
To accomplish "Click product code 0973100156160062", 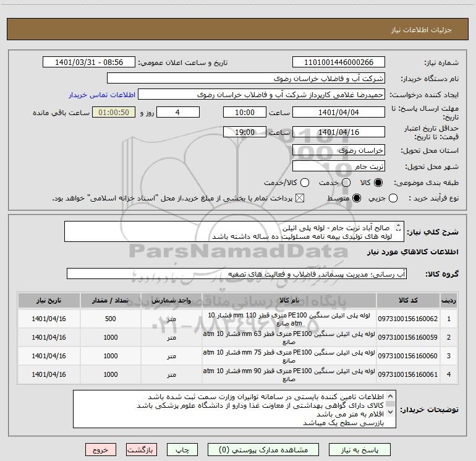I will click(x=408, y=319).
